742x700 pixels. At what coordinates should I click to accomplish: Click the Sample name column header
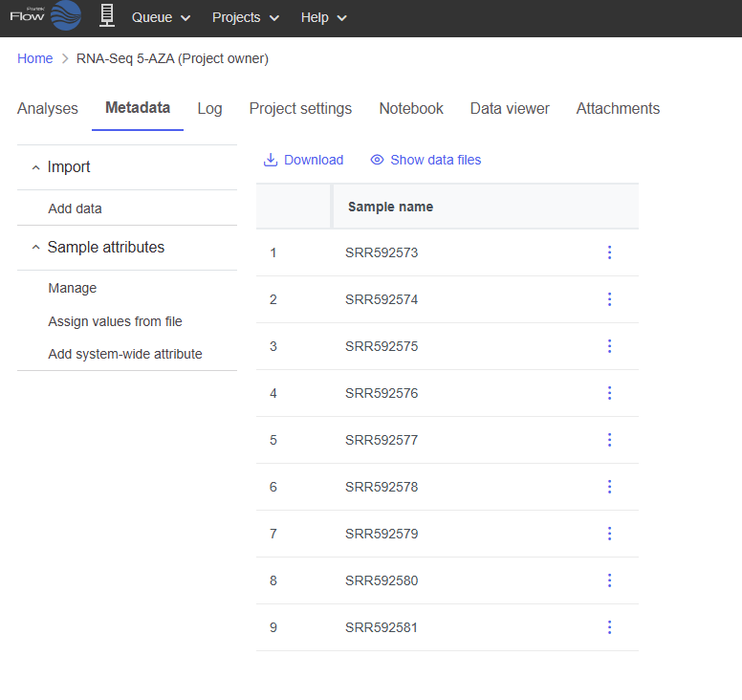(390, 207)
